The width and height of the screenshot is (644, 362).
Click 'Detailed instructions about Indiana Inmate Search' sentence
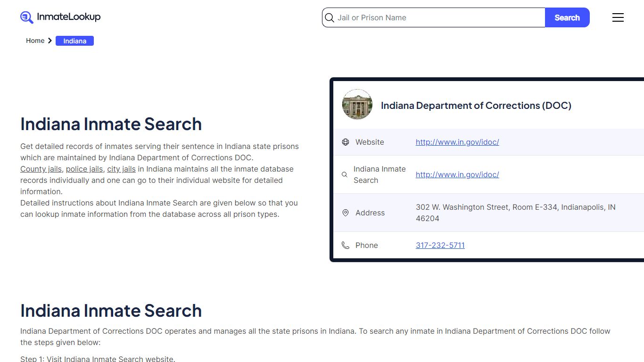pyautogui.click(x=159, y=208)
